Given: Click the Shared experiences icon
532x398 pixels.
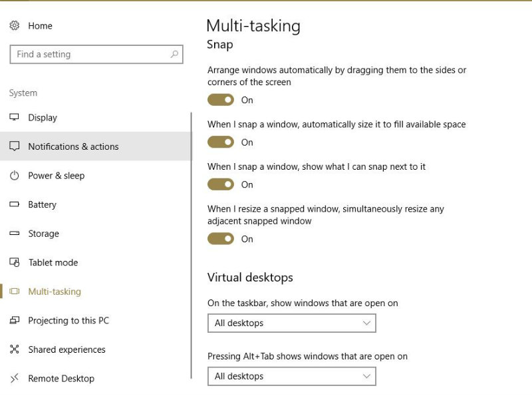Looking at the screenshot, I should [15, 349].
